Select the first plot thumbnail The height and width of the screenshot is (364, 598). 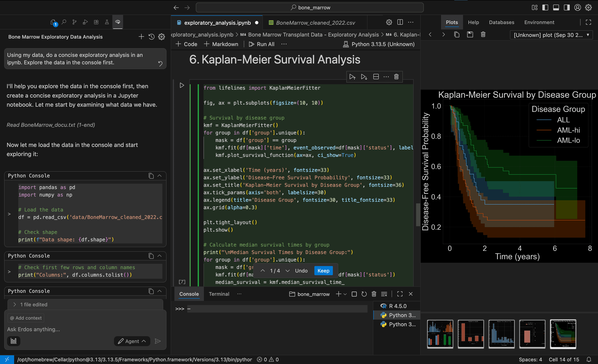(440, 334)
